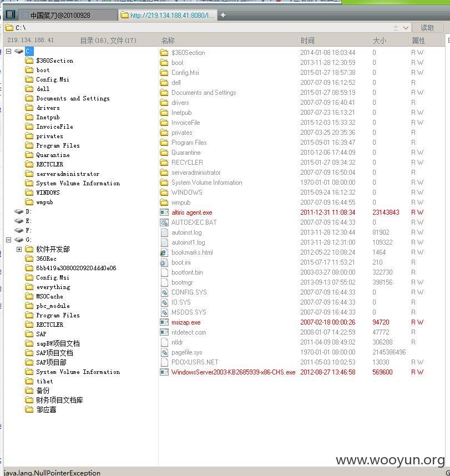Click the autoinst.log file icon
This screenshot has height=476, width=450.
[164, 232]
